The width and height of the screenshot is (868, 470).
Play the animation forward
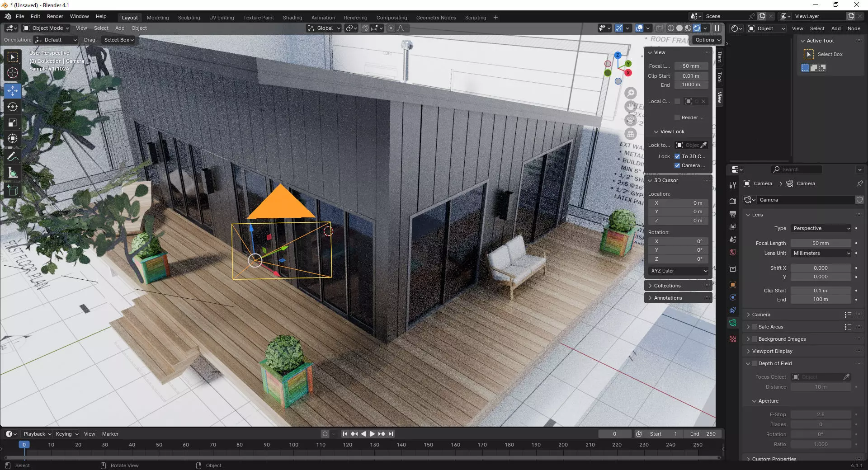pos(373,434)
